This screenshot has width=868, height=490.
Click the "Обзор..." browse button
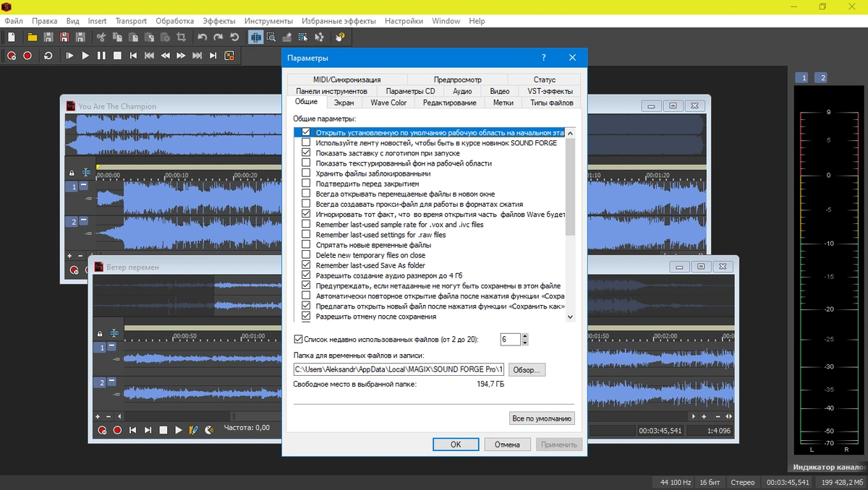click(527, 369)
